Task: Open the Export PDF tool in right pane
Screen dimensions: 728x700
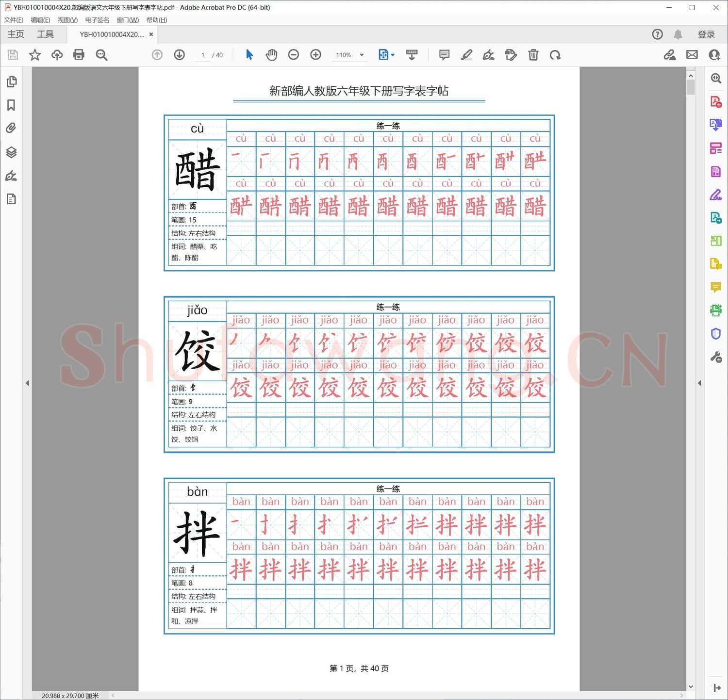Action: pyautogui.click(x=716, y=125)
